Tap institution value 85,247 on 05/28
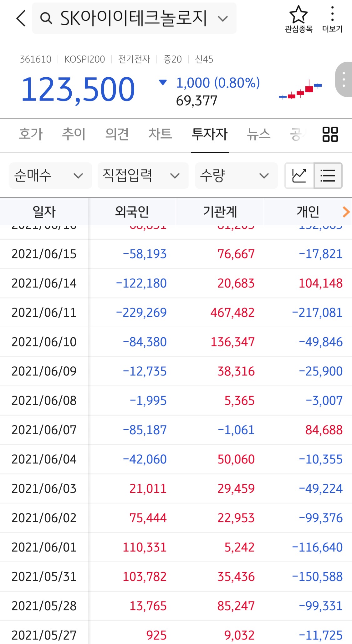 [236, 606]
